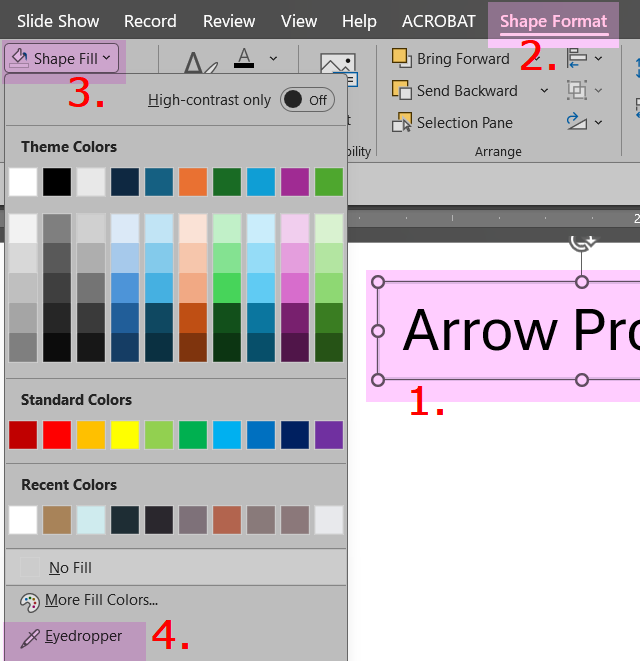Switch to the View tab
This screenshot has height=661, width=640.
[299, 21]
